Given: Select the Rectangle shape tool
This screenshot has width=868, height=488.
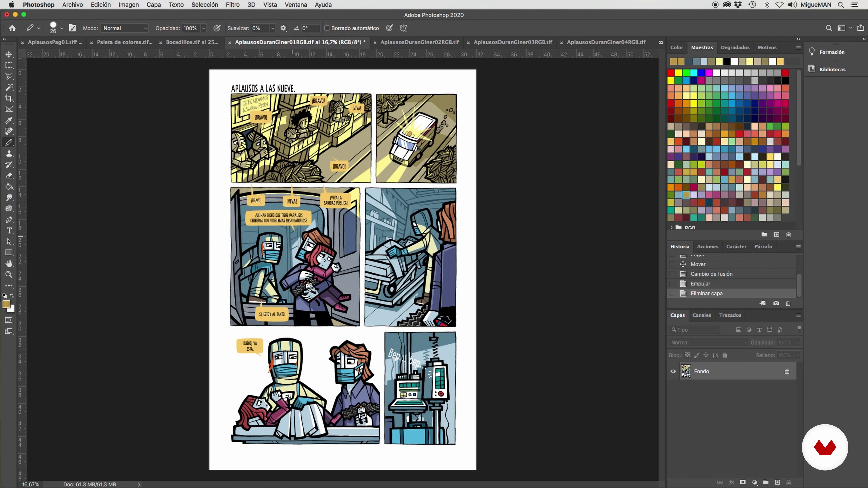Looking at the screenshot, I should [x=9, y=253].
